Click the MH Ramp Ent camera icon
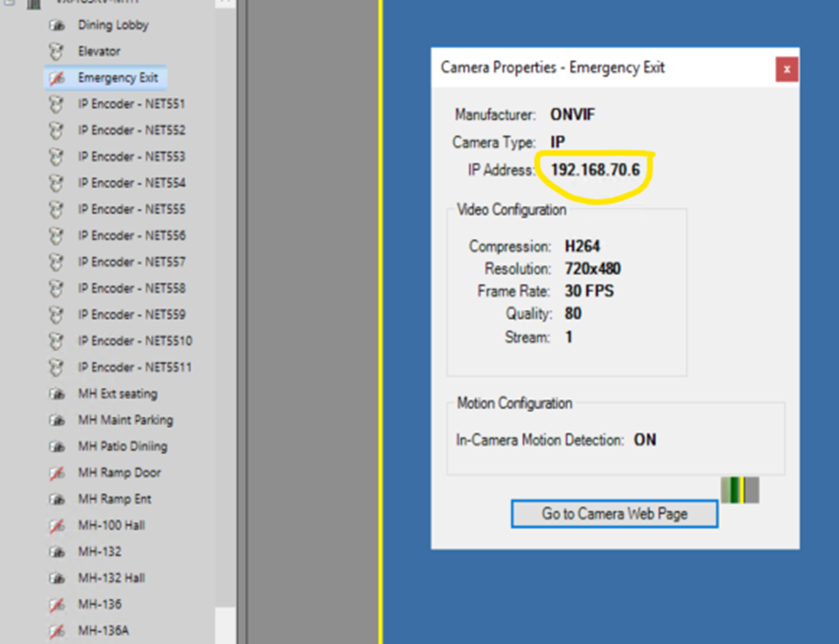This screenshot has height=644, width=839. (56, 500)
